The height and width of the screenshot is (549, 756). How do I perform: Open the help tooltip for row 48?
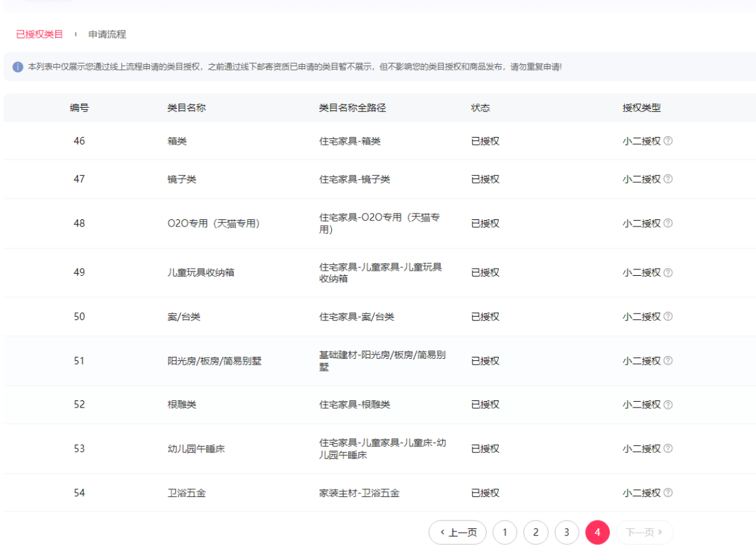668,223
